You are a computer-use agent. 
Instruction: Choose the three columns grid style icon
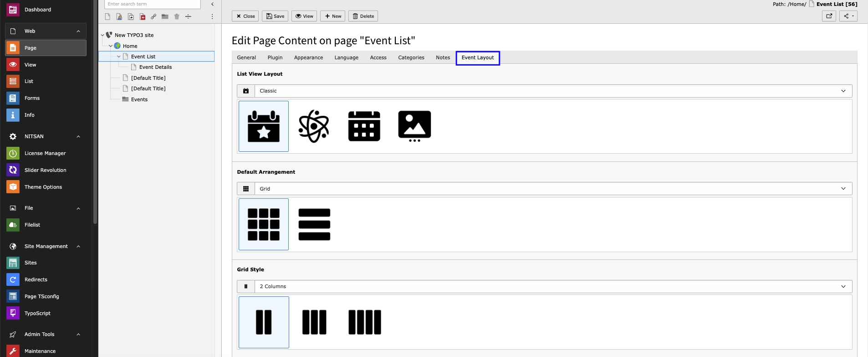pos(314,322)
